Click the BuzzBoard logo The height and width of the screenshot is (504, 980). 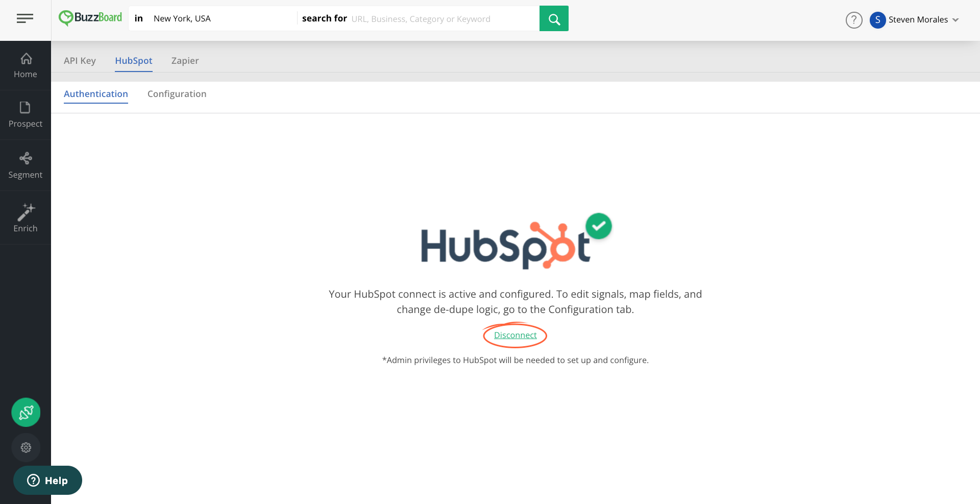tap(90, 18)
